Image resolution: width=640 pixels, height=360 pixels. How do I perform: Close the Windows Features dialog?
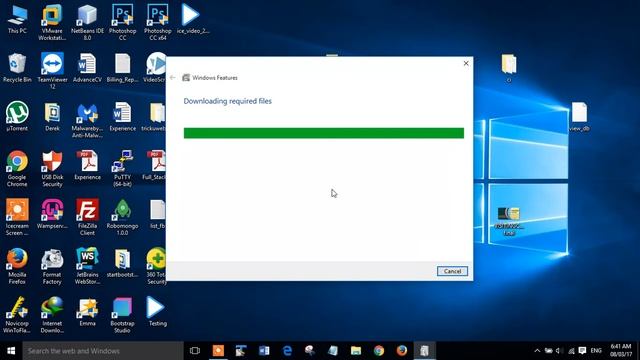click(x=466, y=63)
